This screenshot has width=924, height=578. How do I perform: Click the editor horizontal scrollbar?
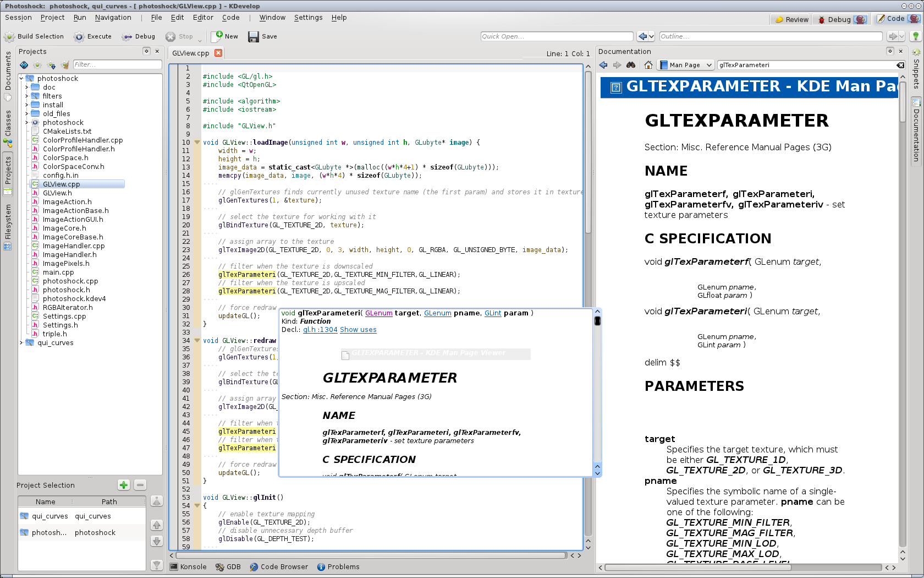371,555
